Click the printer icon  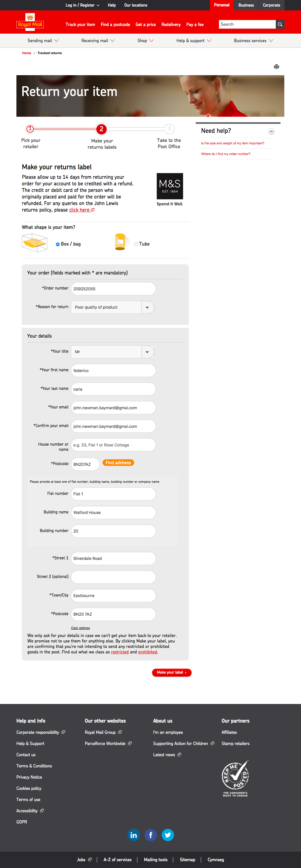point(276,67)
